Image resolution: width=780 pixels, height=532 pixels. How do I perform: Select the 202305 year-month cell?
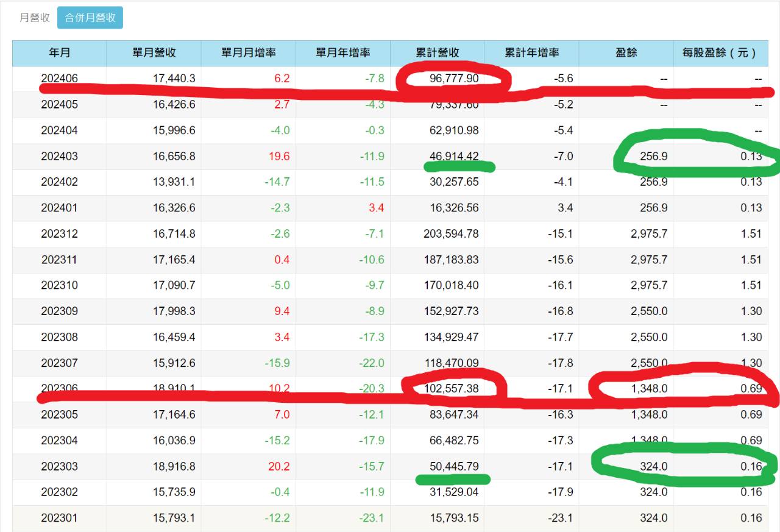[60, 414]
